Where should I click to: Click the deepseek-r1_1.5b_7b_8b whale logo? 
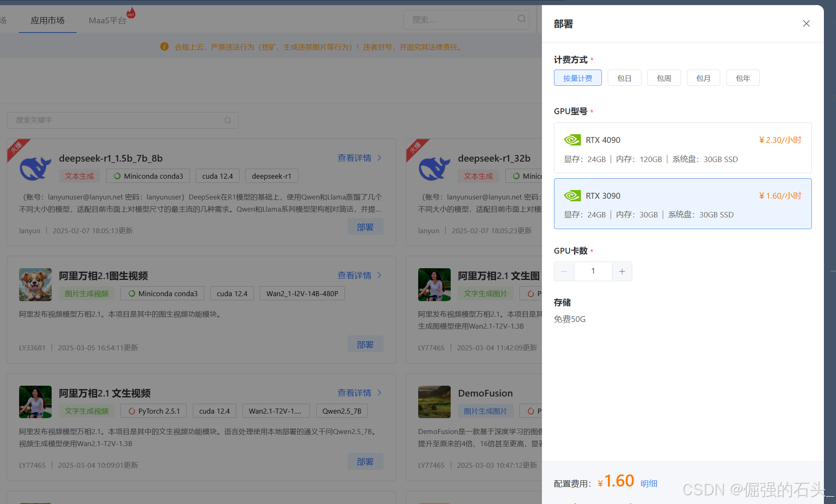pyautogui.click(x=35, y=168)
